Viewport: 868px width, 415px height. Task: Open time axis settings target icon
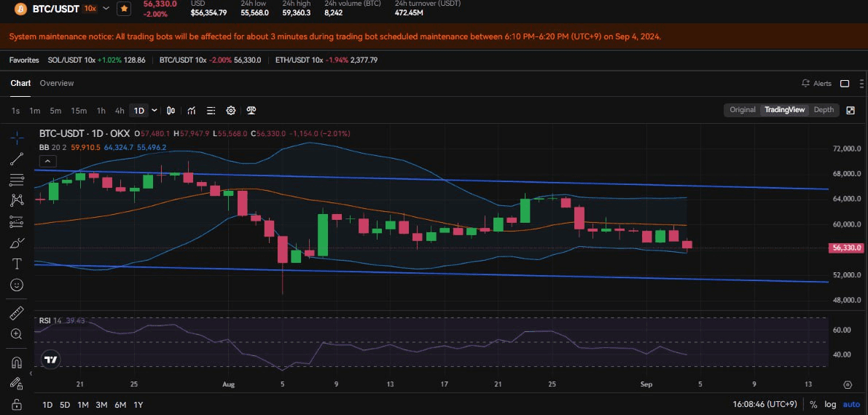click(x=848, y=384)
